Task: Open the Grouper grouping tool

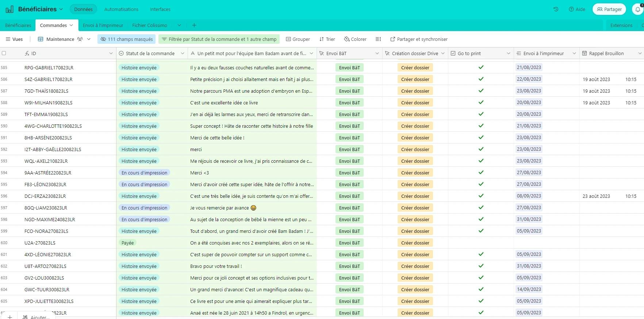Action: pos(298,39)
